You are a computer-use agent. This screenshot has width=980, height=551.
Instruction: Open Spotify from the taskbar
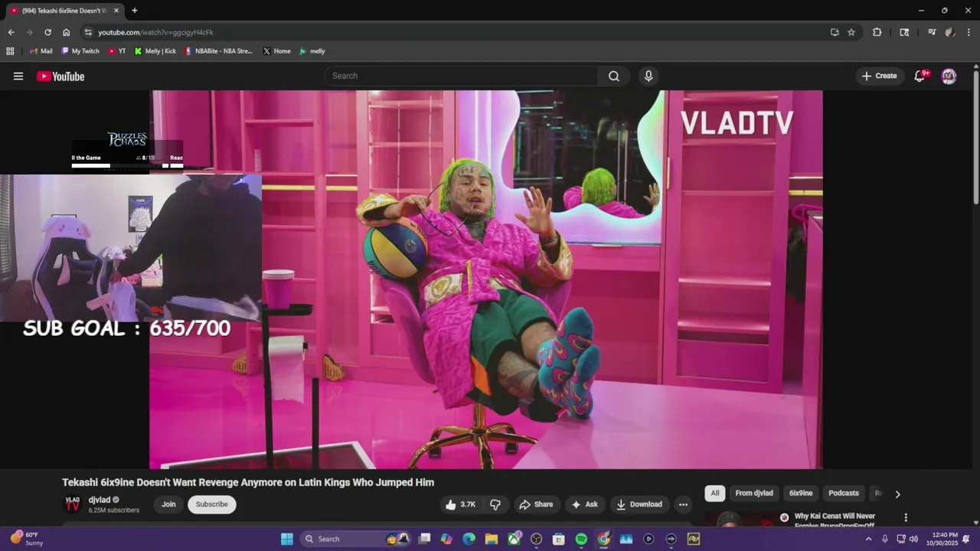pyautogui.click(x=581, y=539)
